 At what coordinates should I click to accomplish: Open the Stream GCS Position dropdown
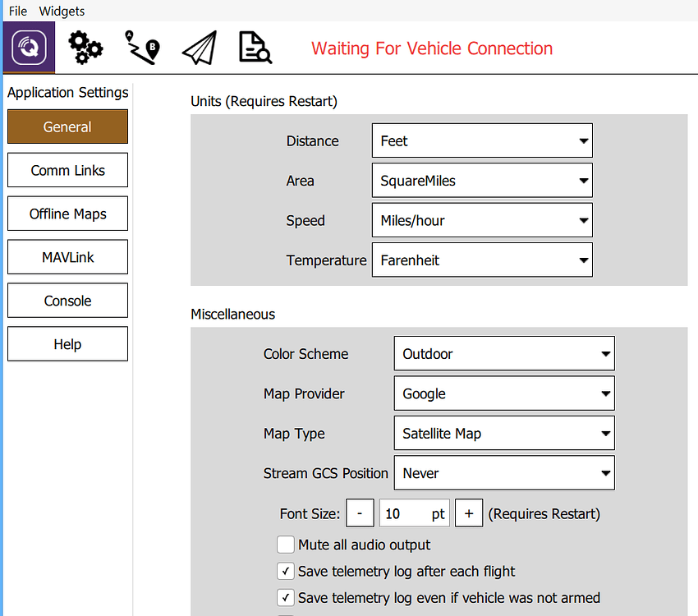(x=504, y=473)
